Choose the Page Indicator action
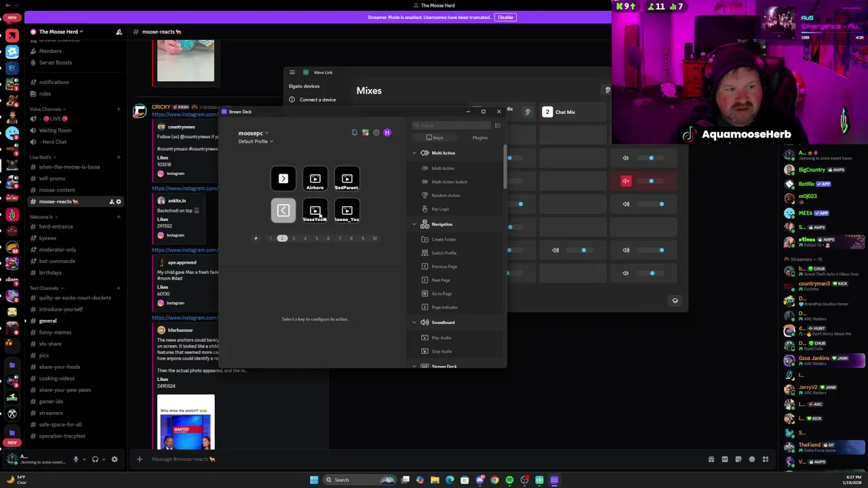Image resolution: width=868 pixels, height=488 pixels. click(x=444, y=307)
